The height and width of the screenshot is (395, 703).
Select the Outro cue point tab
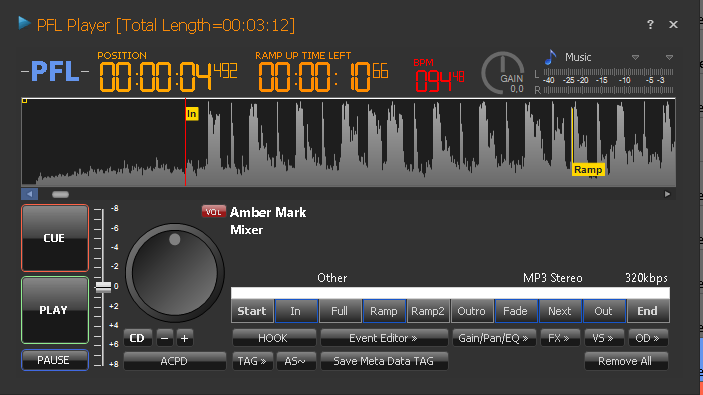pyautogui.click(x=471, y=311)
